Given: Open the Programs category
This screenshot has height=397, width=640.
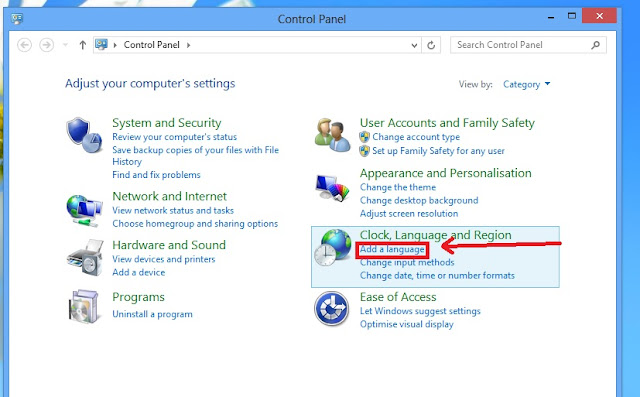Looking at the screenshot, I should (138, 297).
